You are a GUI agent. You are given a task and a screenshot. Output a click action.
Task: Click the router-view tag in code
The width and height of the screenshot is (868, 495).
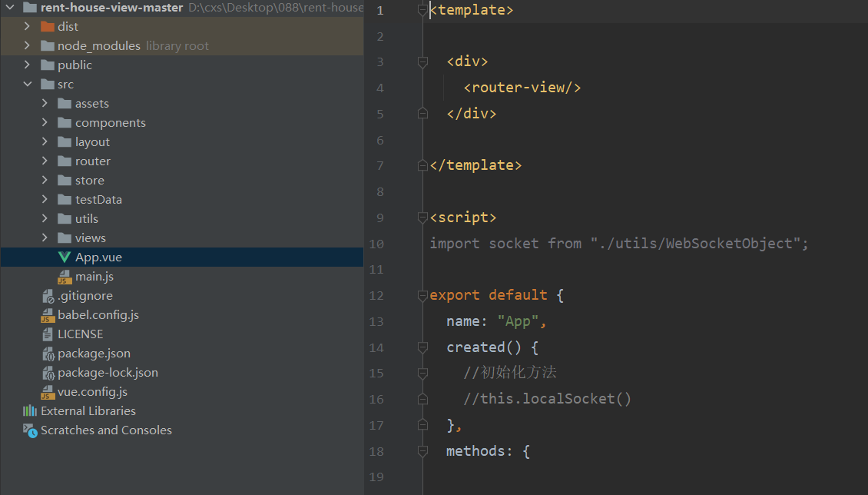click(522, 88)
